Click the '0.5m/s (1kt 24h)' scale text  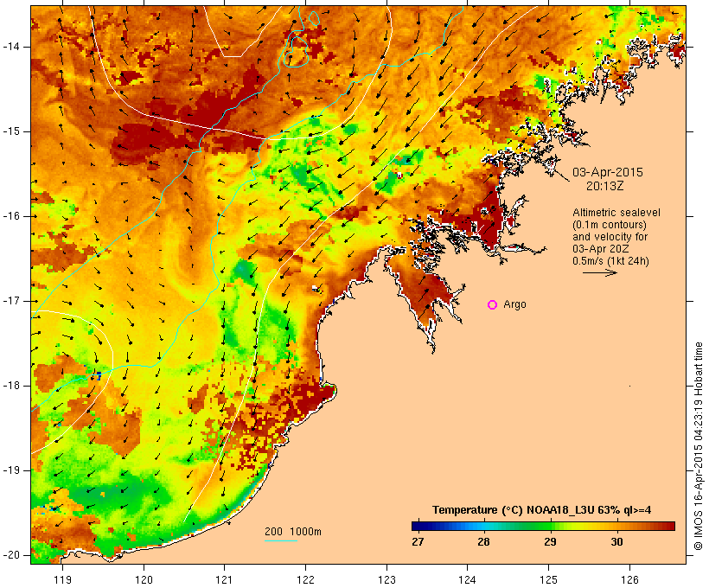611,261
